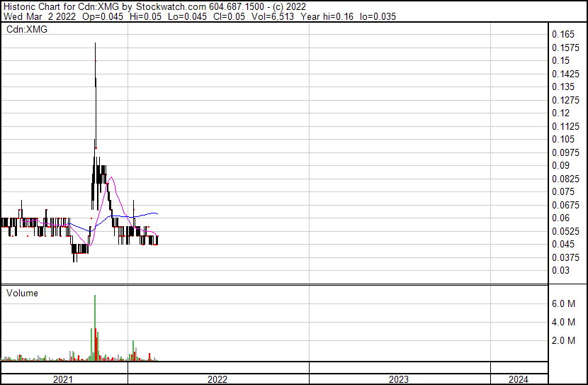The width and height of the screenshot is (588, 385).
Task: Click the 0.045 price axis label
Action: click(563, 245)
